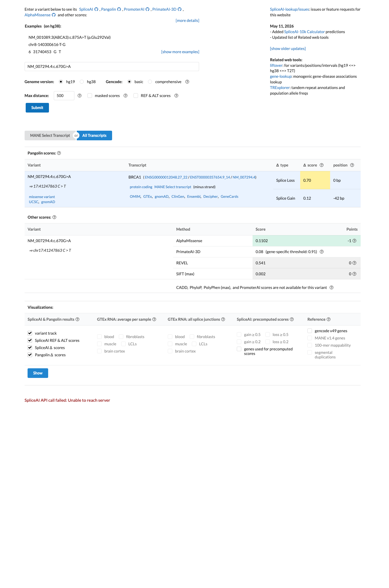This screenshot has width=389, height=588.
Task: Open the GeneCards link for BRCA1
Action: [229, 196]
